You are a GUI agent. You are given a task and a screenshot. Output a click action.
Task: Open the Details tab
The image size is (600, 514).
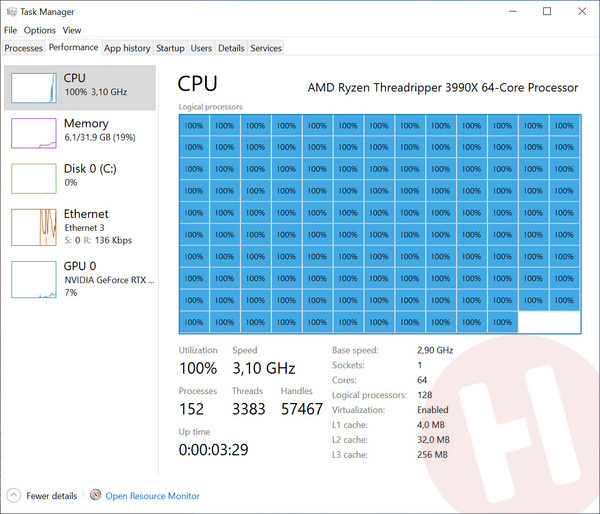(231, 48)
